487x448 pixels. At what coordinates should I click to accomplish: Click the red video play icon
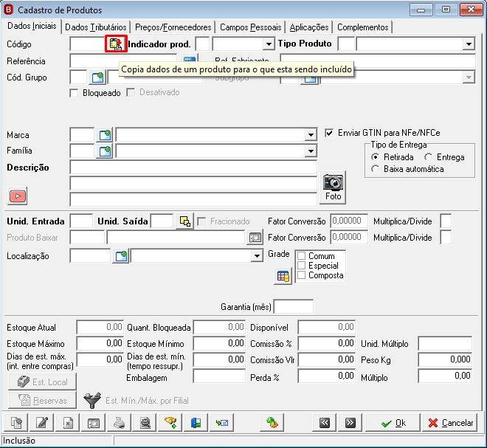pos(18,196)
